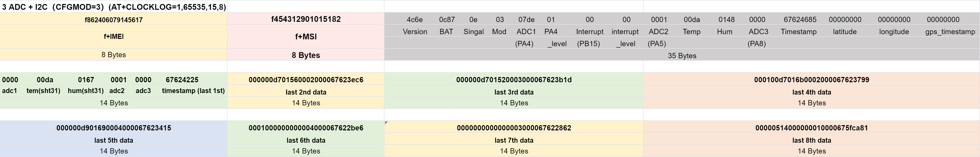The image size is (980, 157).
Task: Select the 'timestamp (last 1st)' label
Action: 193,91
